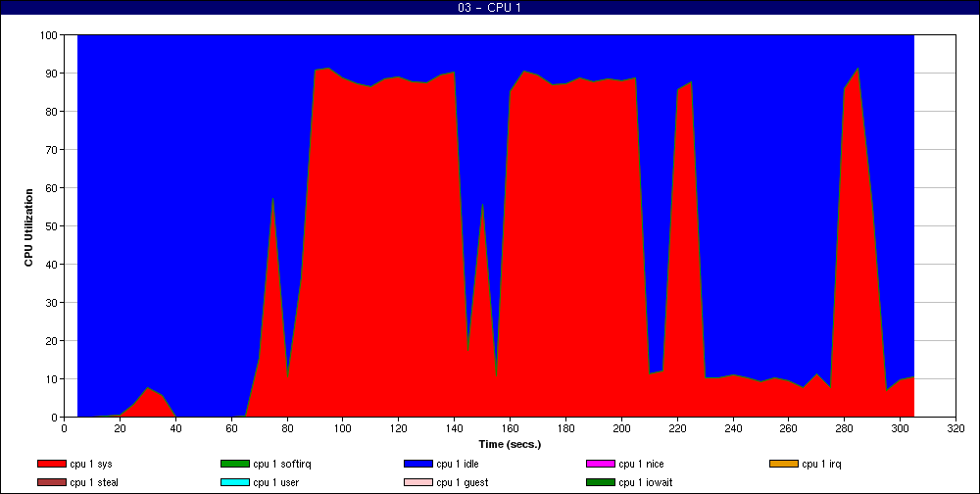This screenshot has width=980, height=494.
Task: Click the 'CPU Utilization' axis title
Action: click(x=28, y=226)
